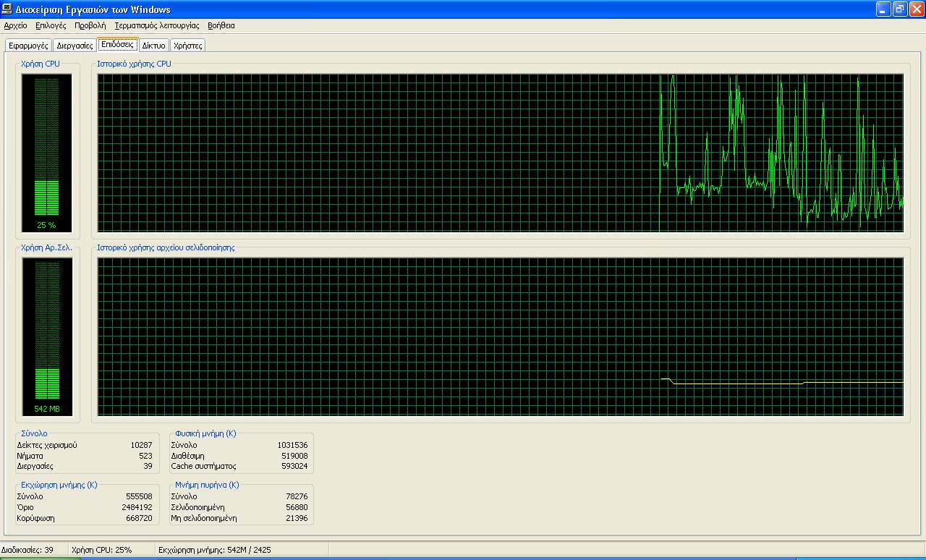The height and width of the screenshot is (560, 926).
Task: Click the CPU usage history graph
Action: click(500, 153)
